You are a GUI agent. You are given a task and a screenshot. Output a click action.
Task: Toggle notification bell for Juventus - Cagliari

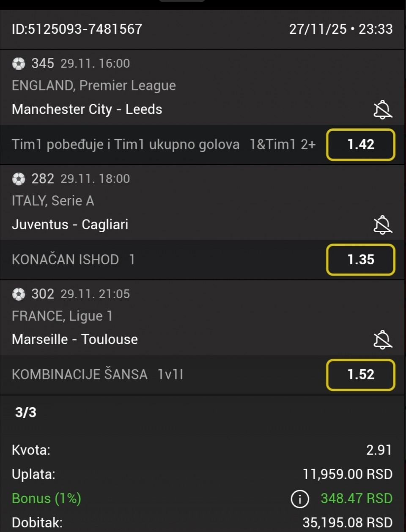tap(383, 225)
